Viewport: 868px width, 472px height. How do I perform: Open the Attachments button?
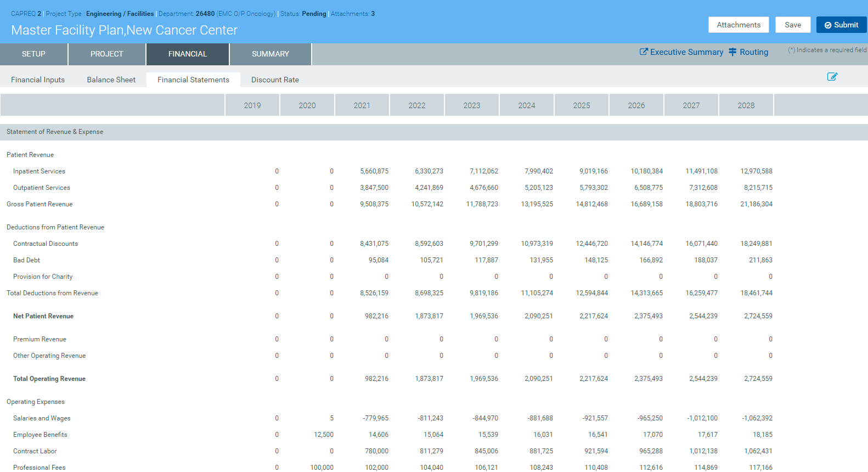point(739,25)
